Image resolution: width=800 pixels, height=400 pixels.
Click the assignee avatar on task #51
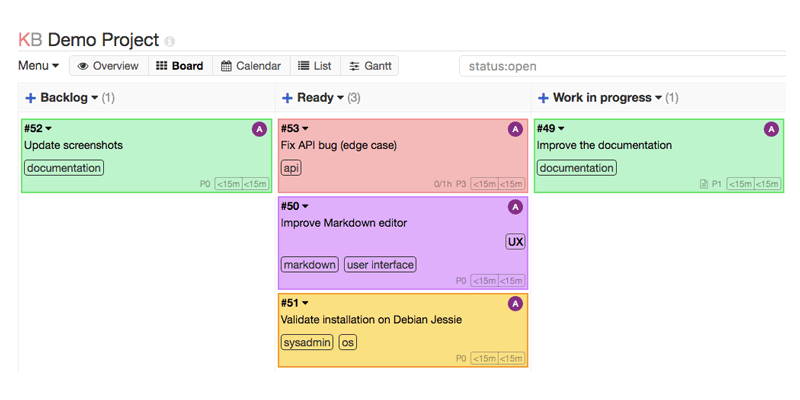tap(515, 303)
